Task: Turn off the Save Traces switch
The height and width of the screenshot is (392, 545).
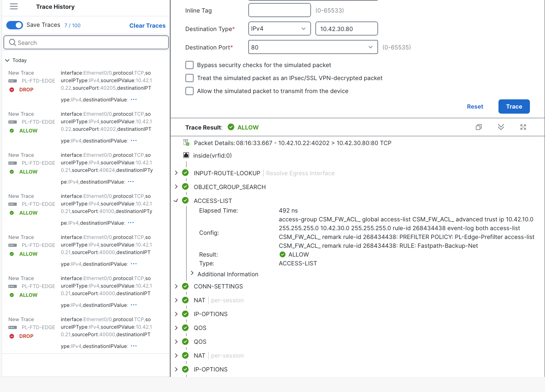Action: point(15,25)
